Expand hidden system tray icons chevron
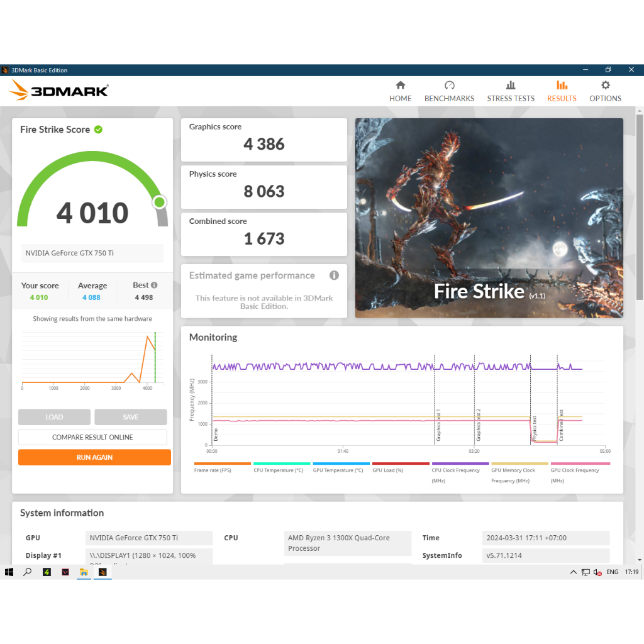The image size is (644, 644). click(x=573, y=572)
